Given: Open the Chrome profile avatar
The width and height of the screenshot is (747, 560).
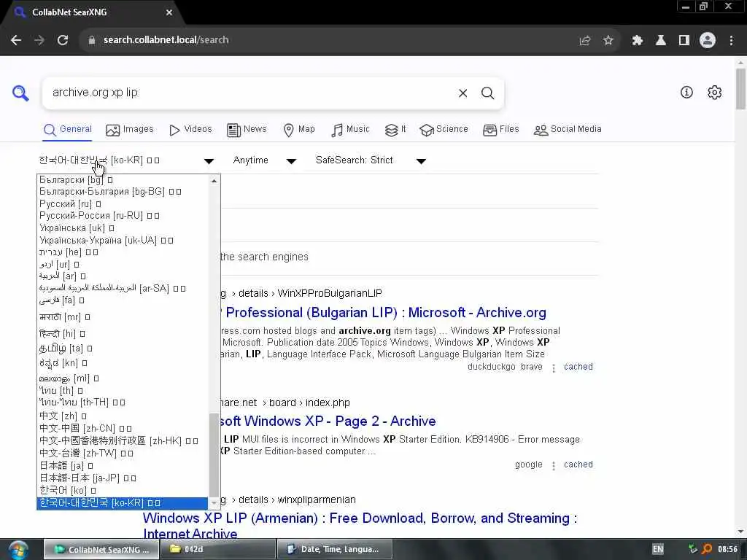Looking at the screenshot, I should [708, 41].
